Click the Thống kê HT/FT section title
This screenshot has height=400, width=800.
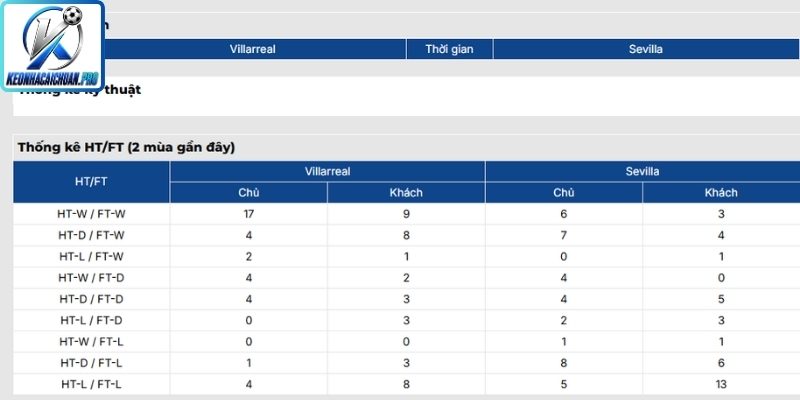127,147
